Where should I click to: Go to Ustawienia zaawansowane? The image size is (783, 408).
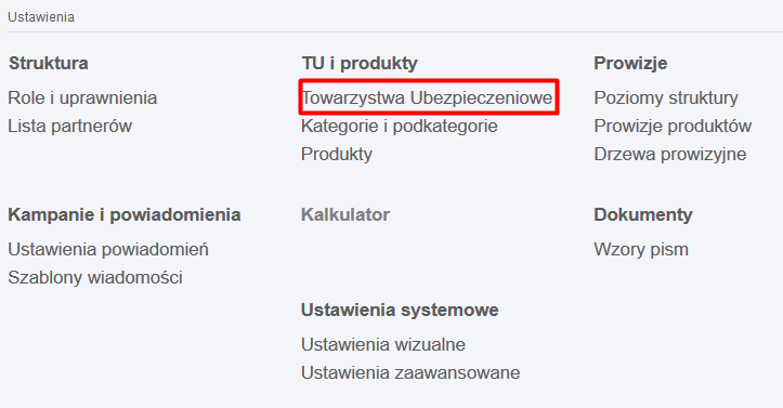[410, 373]
